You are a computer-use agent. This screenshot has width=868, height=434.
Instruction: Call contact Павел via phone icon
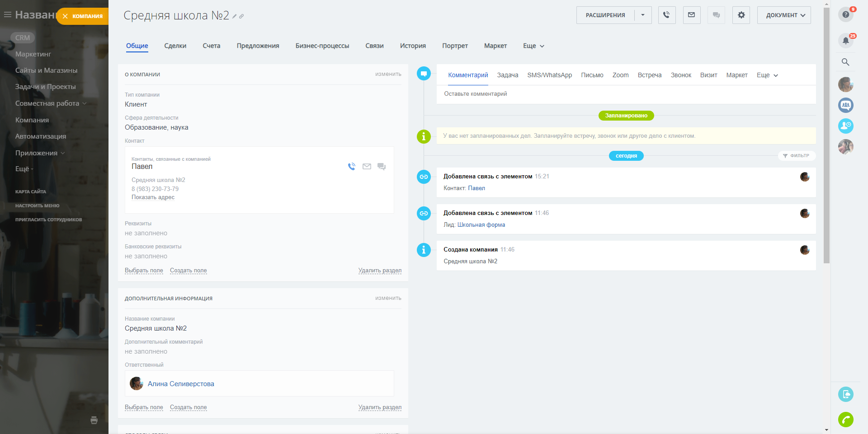pos(352,167)
